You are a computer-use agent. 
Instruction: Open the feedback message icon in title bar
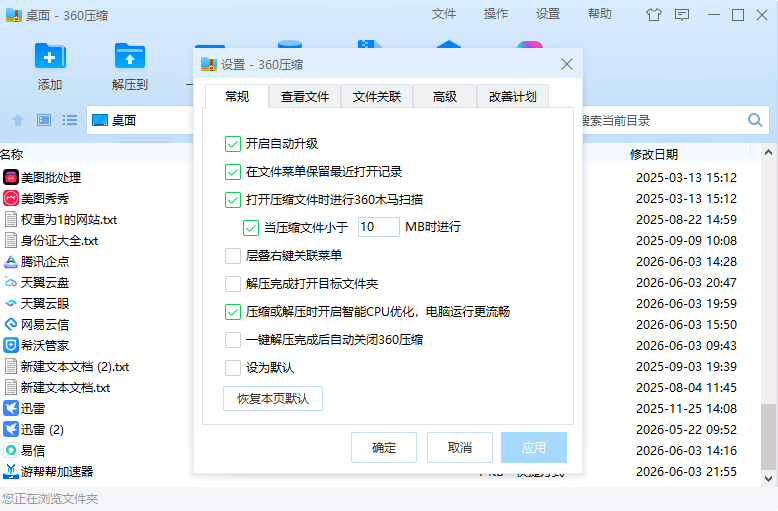(x=682, y=15)
